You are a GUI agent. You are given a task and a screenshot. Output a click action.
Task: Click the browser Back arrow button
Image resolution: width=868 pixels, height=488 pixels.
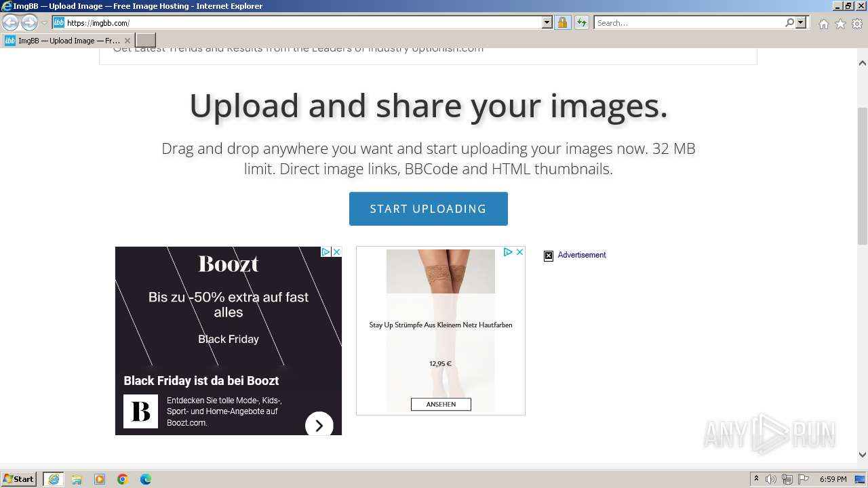(x=10, y=23)
